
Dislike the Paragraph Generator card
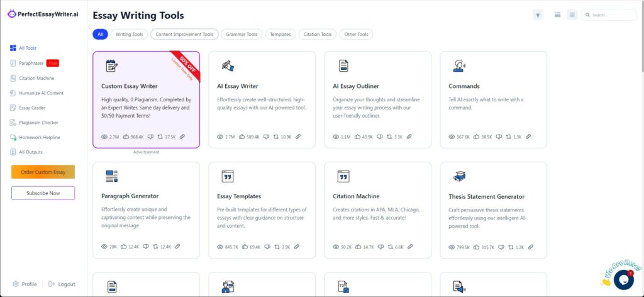click(x=146, y=247)
